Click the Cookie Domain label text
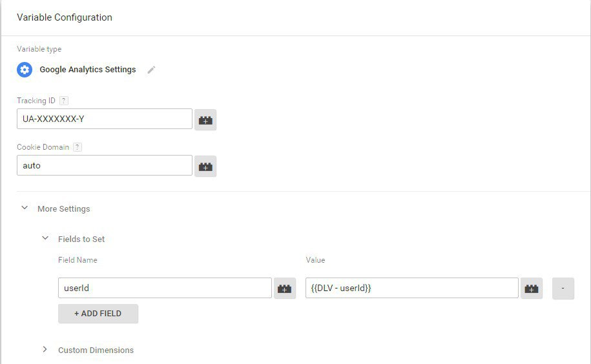This screenshot has width=591, height=364. [x=43, y=147]
